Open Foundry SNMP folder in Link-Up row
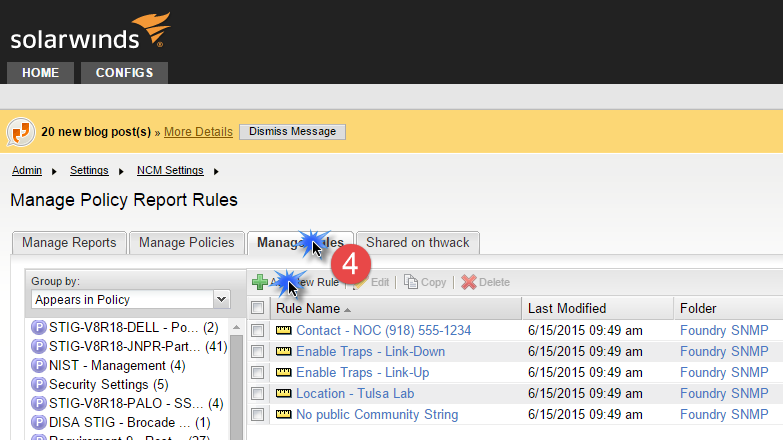783x440 pixels. [x=724, y=373]
